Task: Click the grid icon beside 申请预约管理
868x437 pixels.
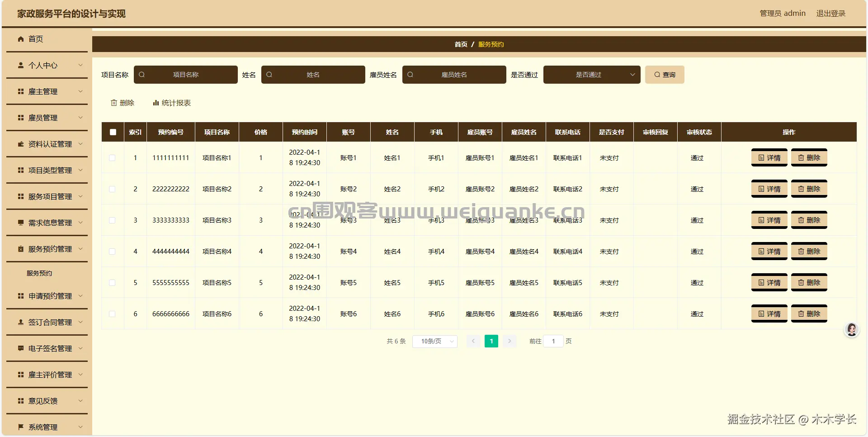Action: tap(21, 296)
